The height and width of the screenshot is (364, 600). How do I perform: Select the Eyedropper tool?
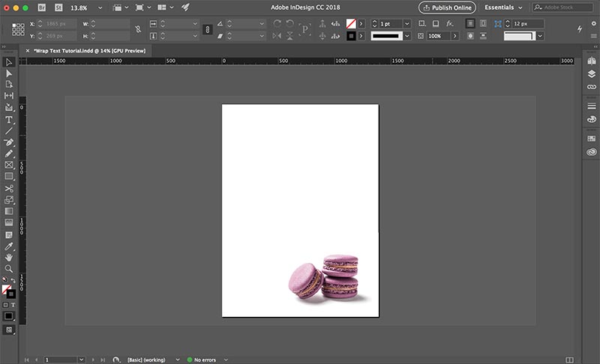click(9, 246)
